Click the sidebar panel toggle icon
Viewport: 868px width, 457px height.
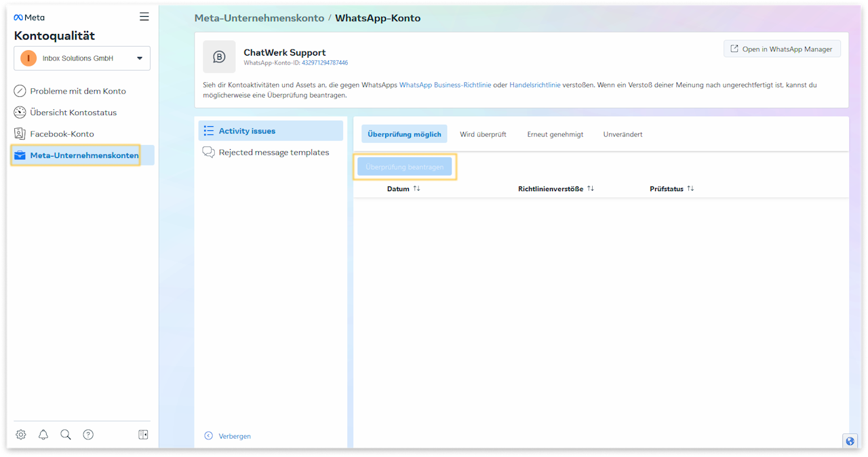(143, 435)
